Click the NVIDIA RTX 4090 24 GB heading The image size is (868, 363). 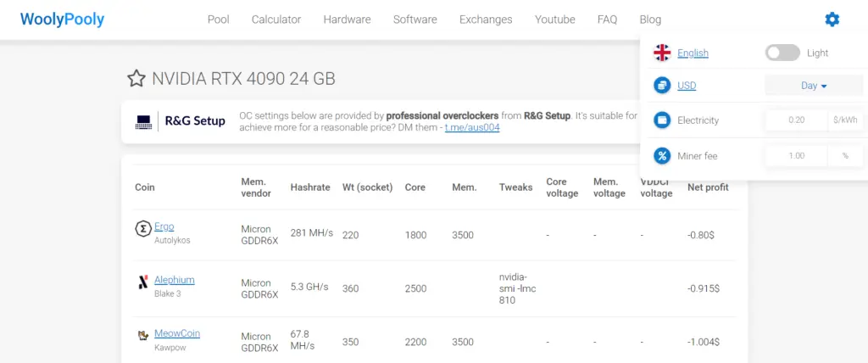[x=243, y=79]
